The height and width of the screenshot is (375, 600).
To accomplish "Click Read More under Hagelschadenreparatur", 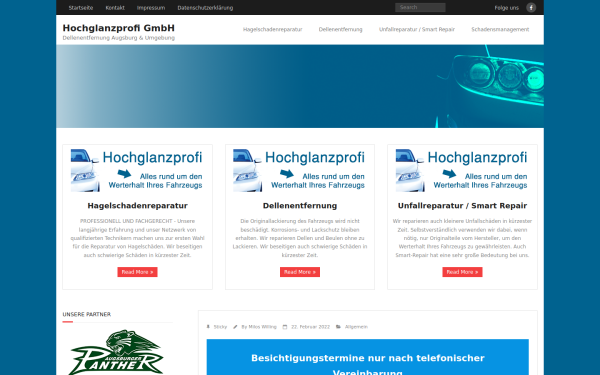I will (137, 272).
